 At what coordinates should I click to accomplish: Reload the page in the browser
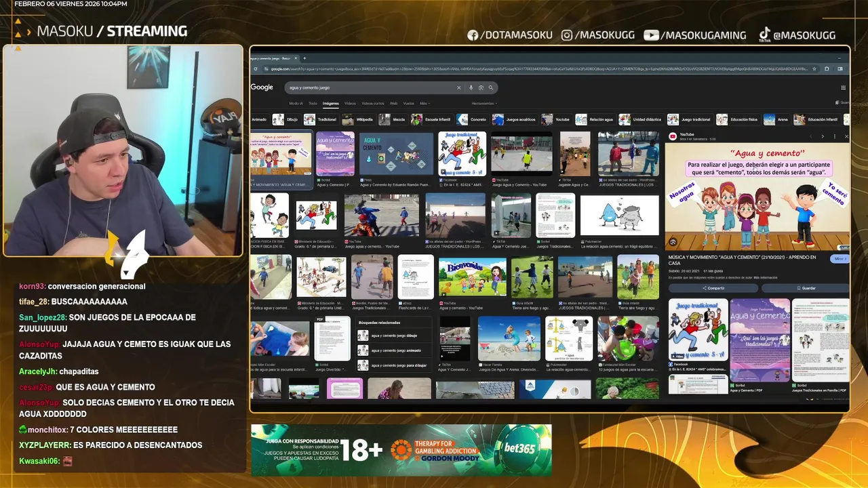pyautogui.click(x=256, y=68)
